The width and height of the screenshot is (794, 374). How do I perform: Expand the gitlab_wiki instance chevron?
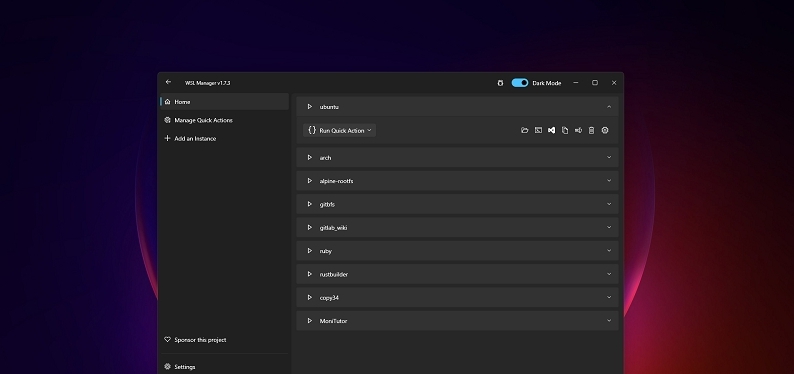(609, 227)
